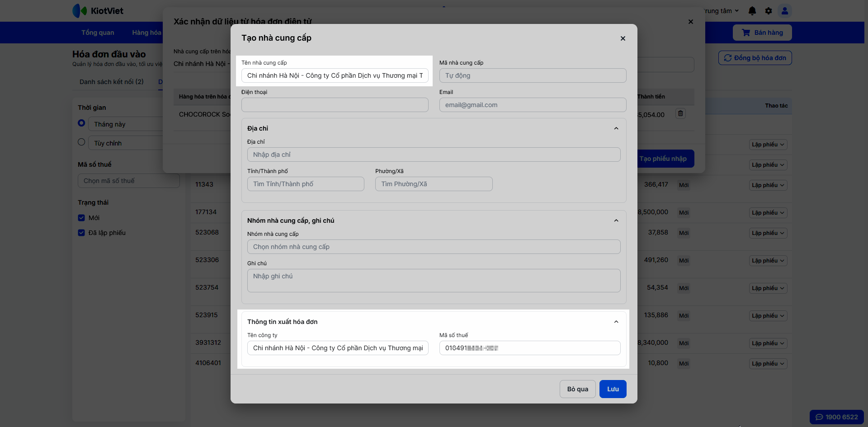Click the KiotViet logo

98,11
